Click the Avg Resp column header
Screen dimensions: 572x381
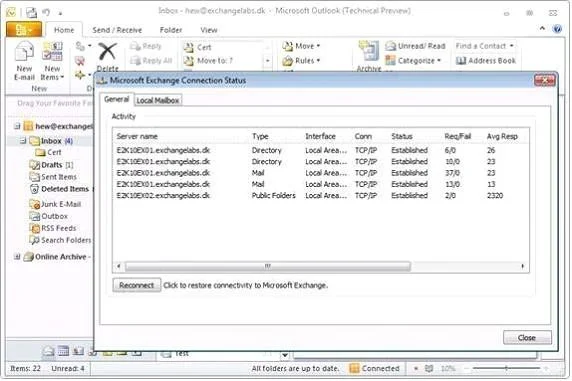(x=502, y=136)
